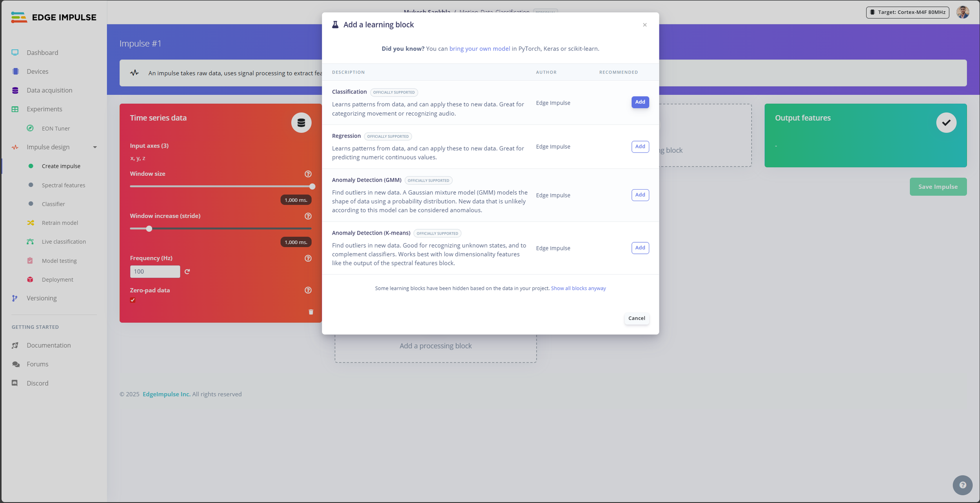Click Add a processing block placeholder

(x=435, y=346)
